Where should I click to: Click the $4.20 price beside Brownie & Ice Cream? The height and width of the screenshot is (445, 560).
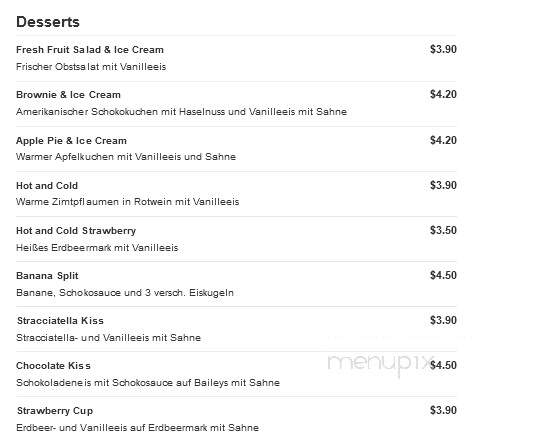(x=443, y=94)
